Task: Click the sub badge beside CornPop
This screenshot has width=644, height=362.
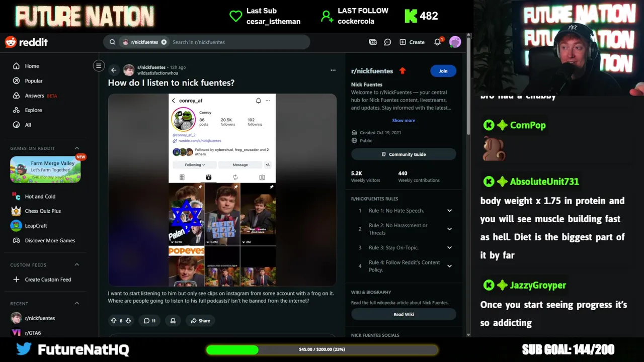Action: click(x=502, y=125)
